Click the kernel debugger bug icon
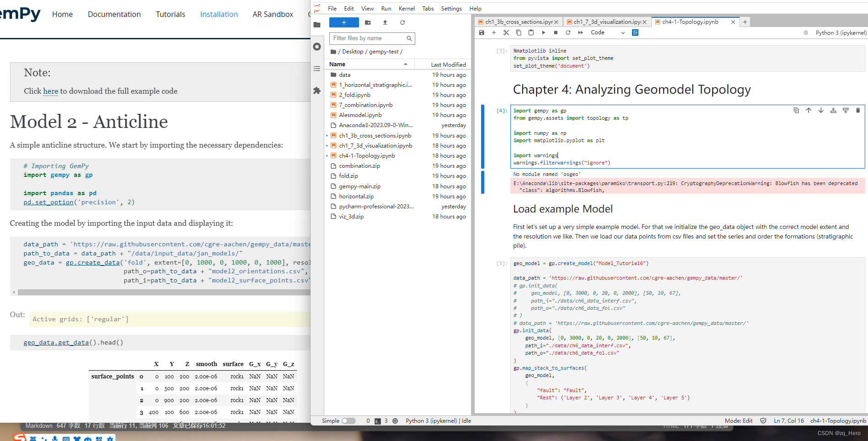This screenshot has height=441, width=868. [x=806, y=32]
